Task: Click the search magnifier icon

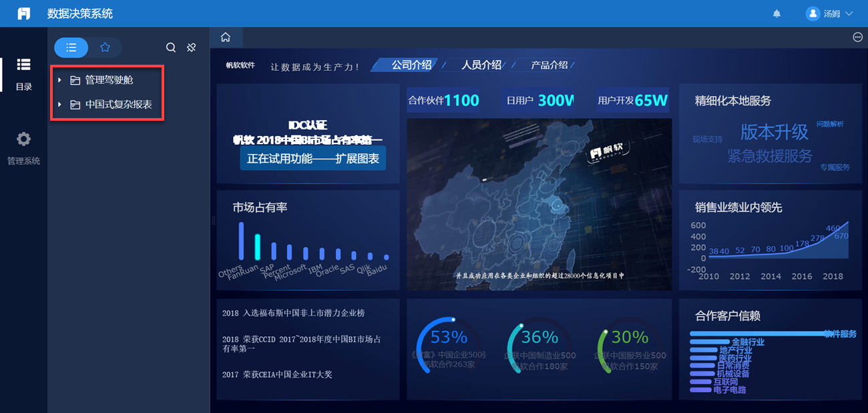Action: [171, 47]
